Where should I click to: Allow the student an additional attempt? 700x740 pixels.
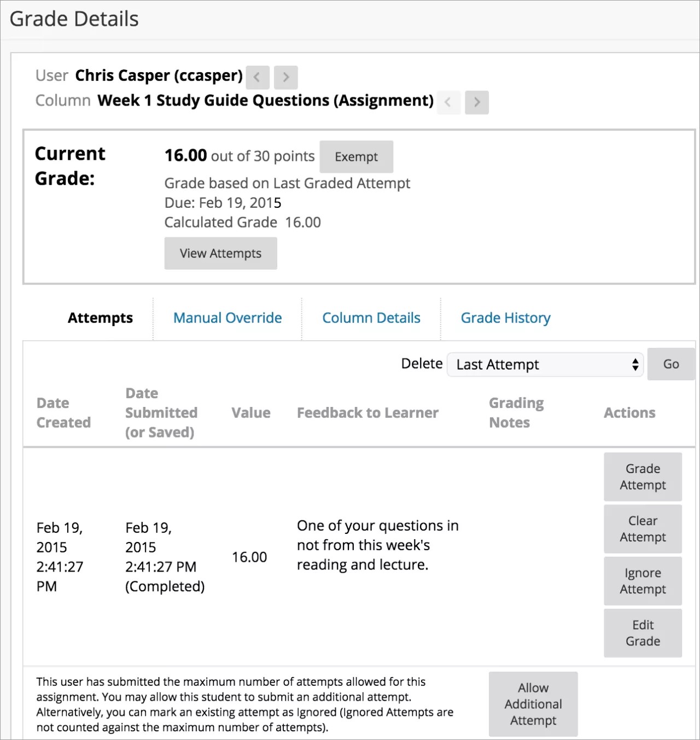533,704
